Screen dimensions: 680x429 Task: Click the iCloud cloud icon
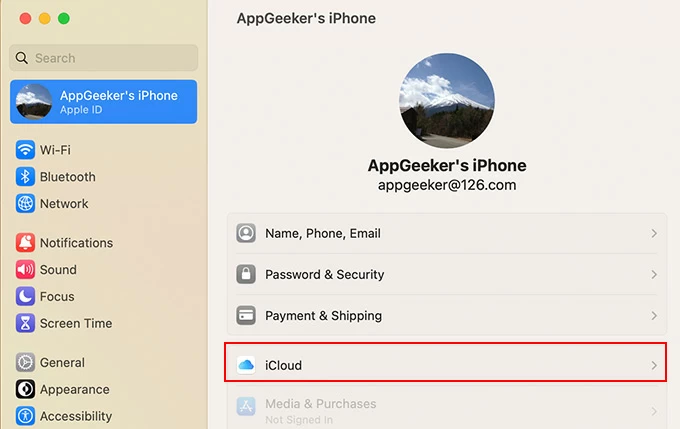(x=246, y=365)
